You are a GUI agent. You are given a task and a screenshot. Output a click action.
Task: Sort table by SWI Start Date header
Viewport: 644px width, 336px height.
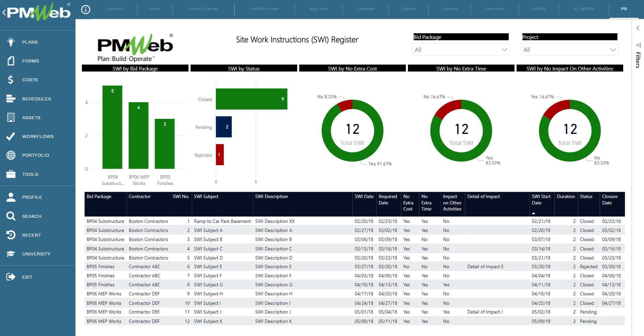tap(541, 200)
